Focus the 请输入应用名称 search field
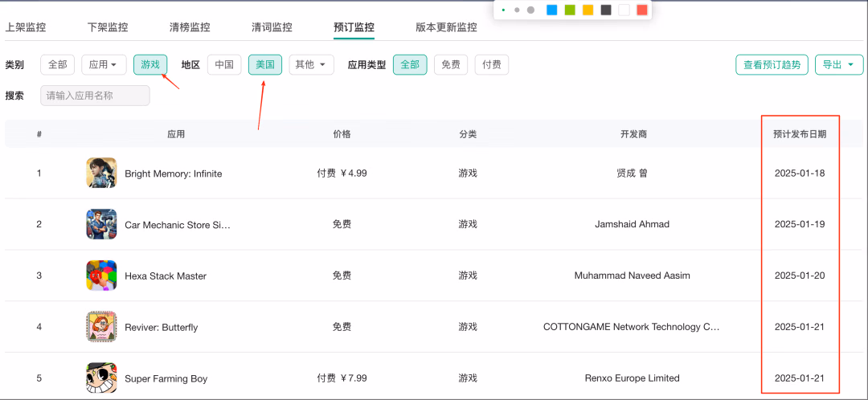 click(x=95, y=96)
